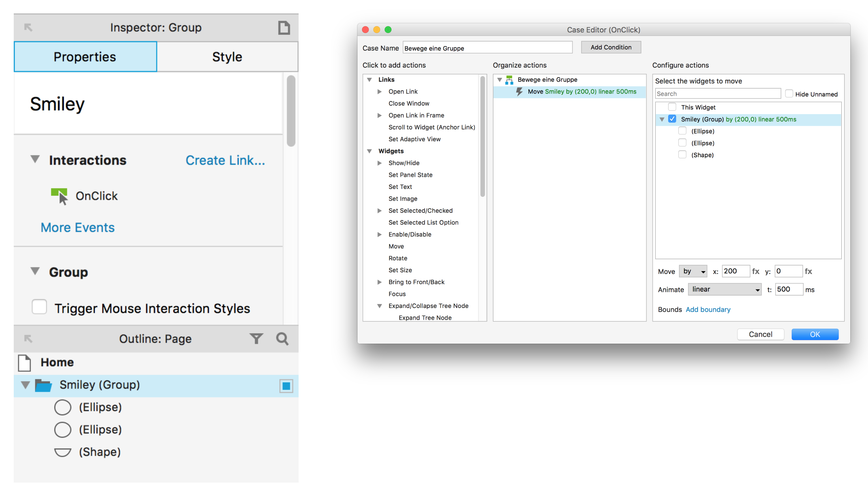Collapse Smiley (Group) in widget selection list
Image resolution: width=868 pixels, height=495 pixels.
pyautogui.click(x=662, y=119)
